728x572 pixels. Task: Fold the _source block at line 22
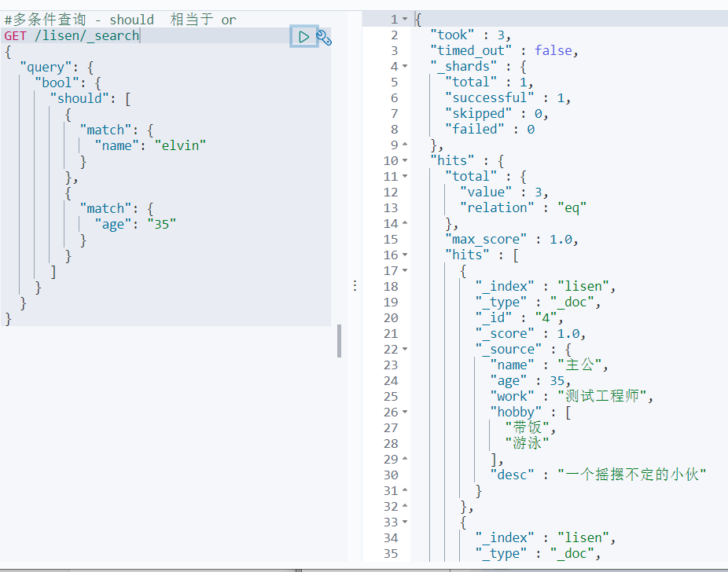[x=405, y=349]
